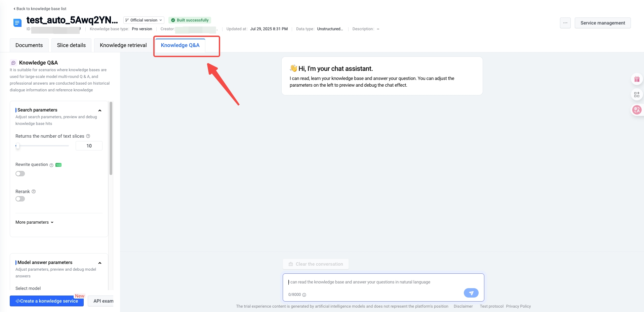Expand More parameters section
The image size is (644, 312).
[34, 222]
